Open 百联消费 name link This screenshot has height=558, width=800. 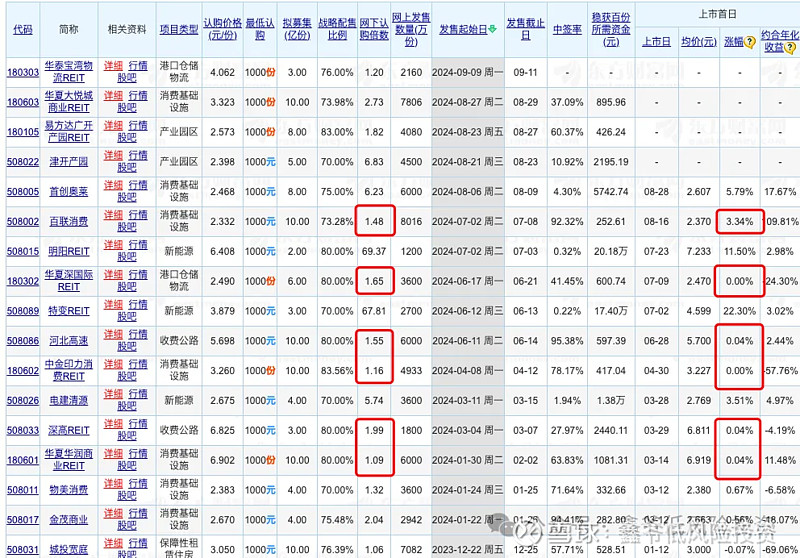click(x=69, y=221)
